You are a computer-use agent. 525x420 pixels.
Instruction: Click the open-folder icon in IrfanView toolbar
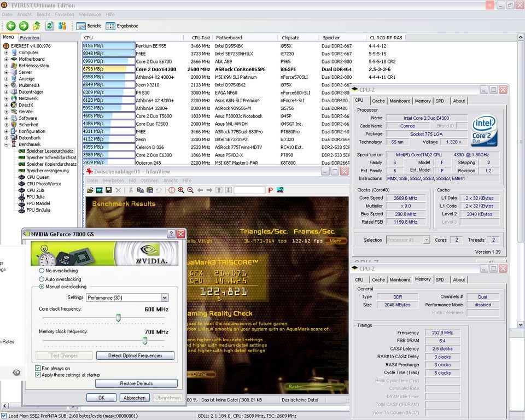coord(90,190)
